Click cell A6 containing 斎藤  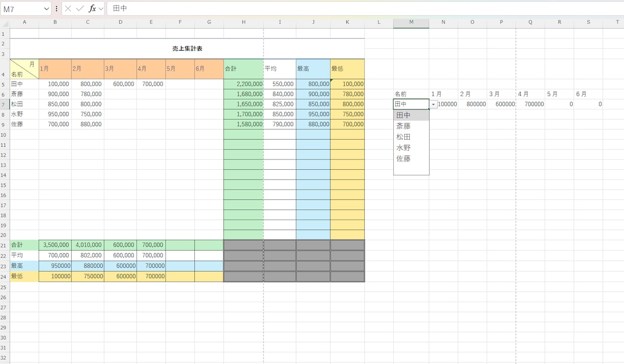click(24, 94)
